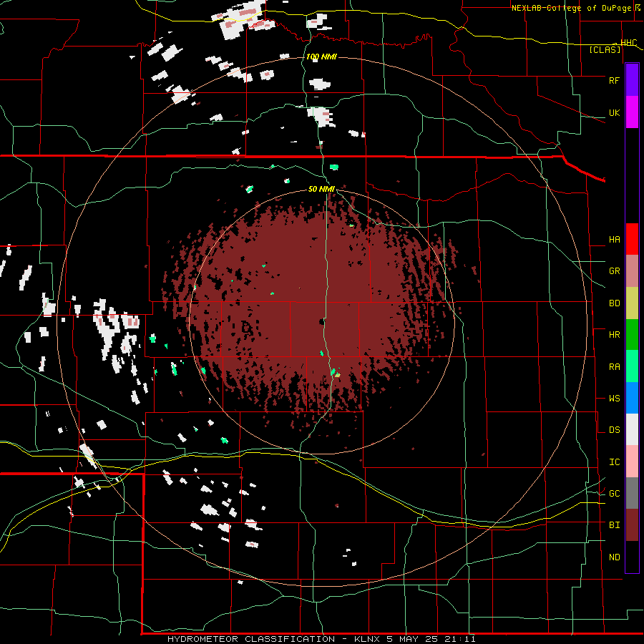Click the "RF" legend label
This screenshot has height=644, width=644.
click(x=614, y=80)
